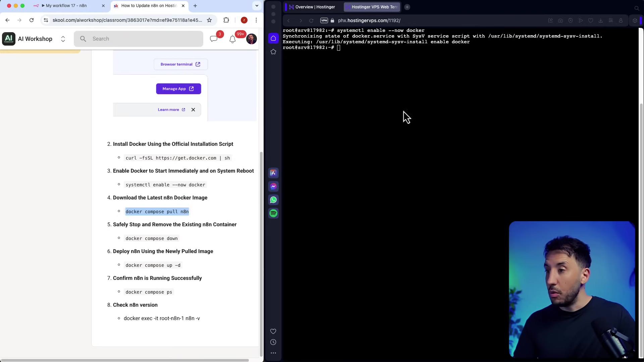Open Messenger in Opera sidebar

[x=273, y=186]
